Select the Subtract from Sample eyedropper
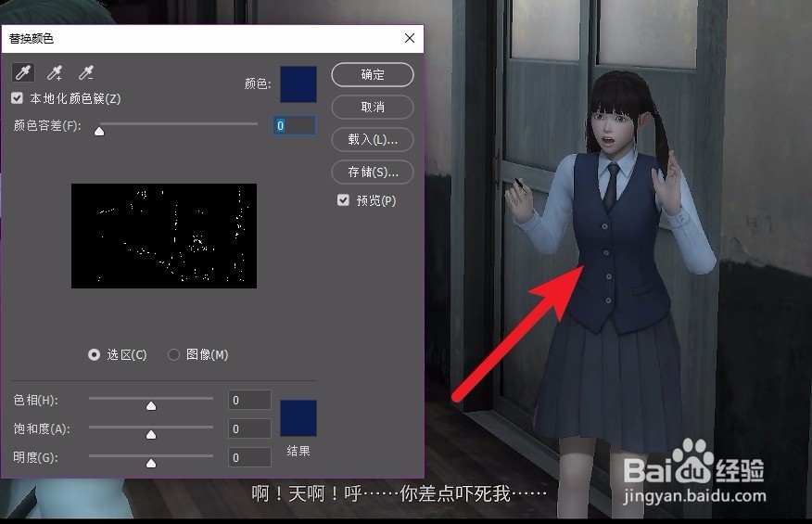The width and height of the screenshot is (812, 524). click(86, 72)
